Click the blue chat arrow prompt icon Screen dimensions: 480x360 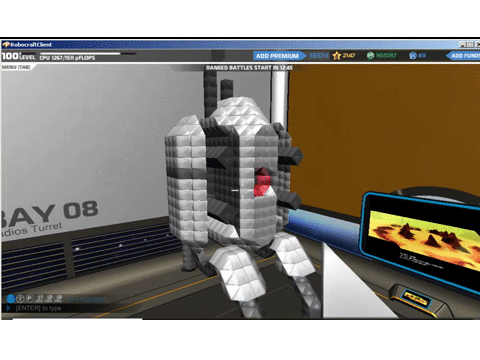coord(9,308)
